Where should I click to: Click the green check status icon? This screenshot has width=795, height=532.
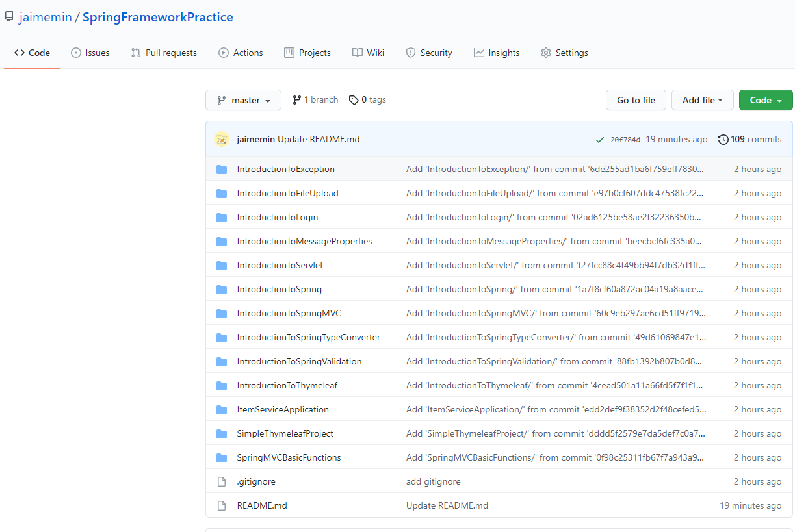click(x=599, y=140)
